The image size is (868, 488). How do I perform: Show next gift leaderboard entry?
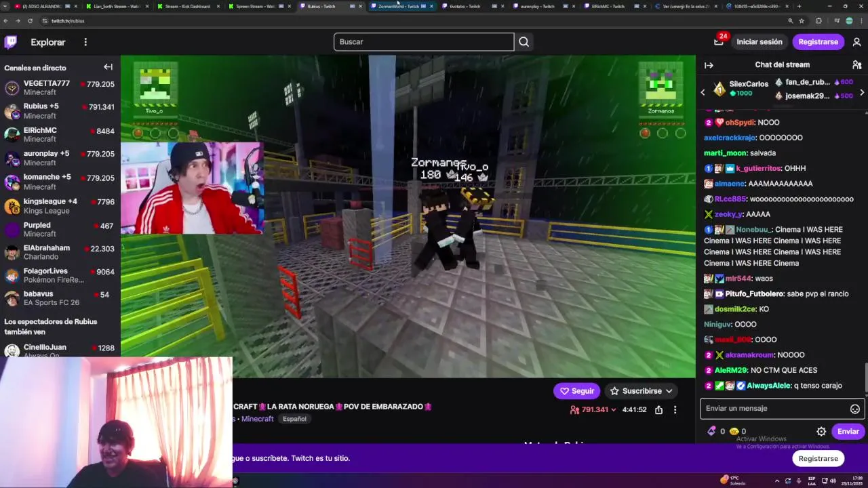point(862,92)
